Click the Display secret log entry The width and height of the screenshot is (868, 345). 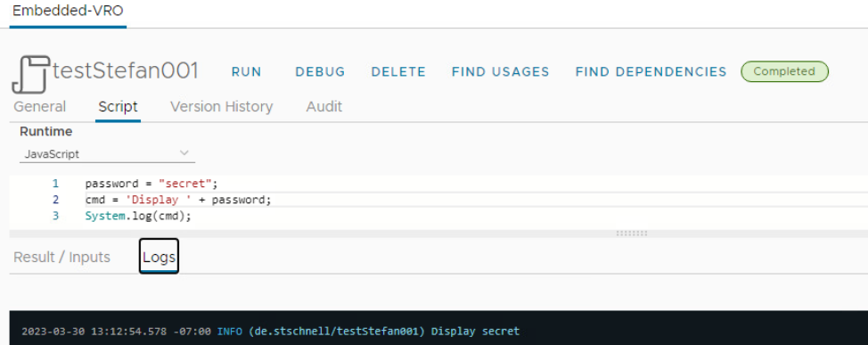(271, 332)
